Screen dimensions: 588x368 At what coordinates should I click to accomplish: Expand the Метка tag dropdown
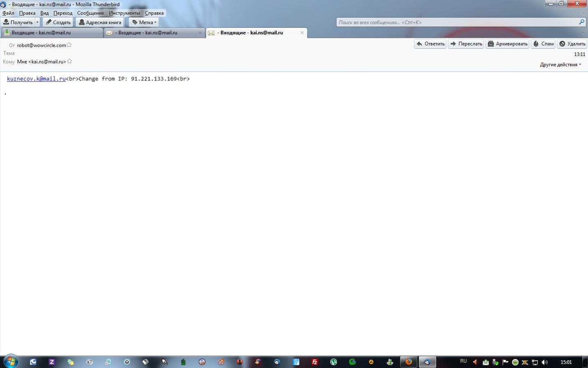click(144, 22)
